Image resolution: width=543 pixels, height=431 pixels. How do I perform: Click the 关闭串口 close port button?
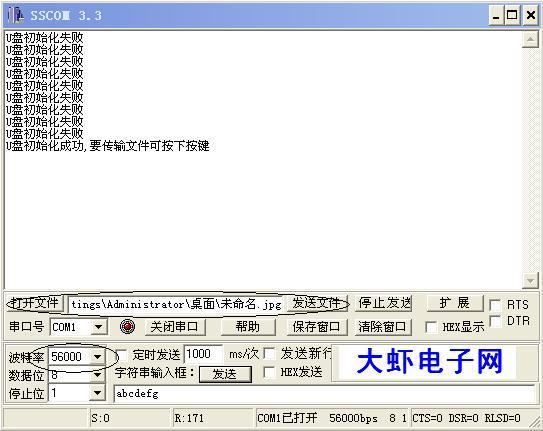[x=174, y=326]
